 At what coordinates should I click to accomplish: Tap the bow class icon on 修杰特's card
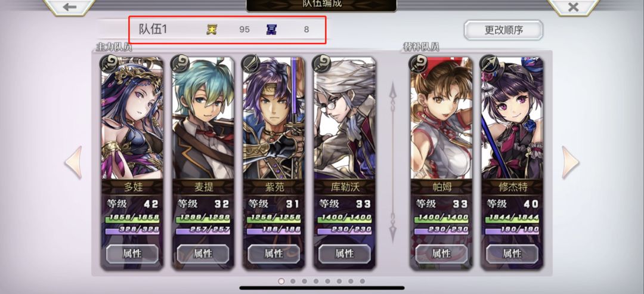(488, 64)
